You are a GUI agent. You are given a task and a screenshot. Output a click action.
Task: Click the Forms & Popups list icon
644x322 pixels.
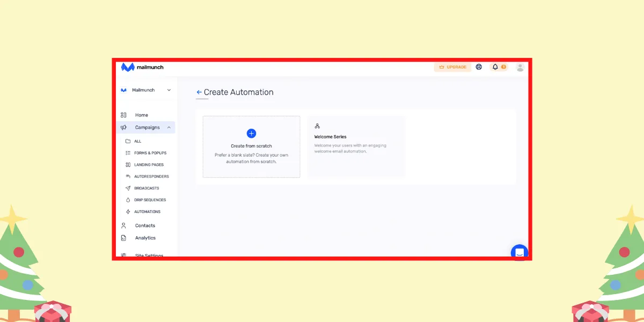click(x=128, y=153)
